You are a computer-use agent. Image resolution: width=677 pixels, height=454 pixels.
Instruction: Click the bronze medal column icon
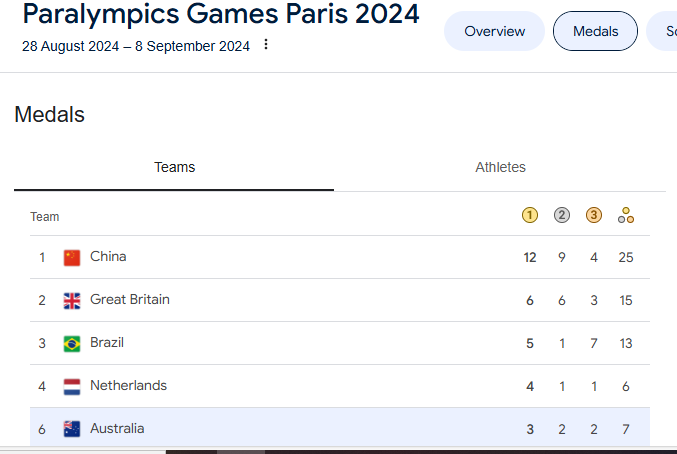pos(594,215)
